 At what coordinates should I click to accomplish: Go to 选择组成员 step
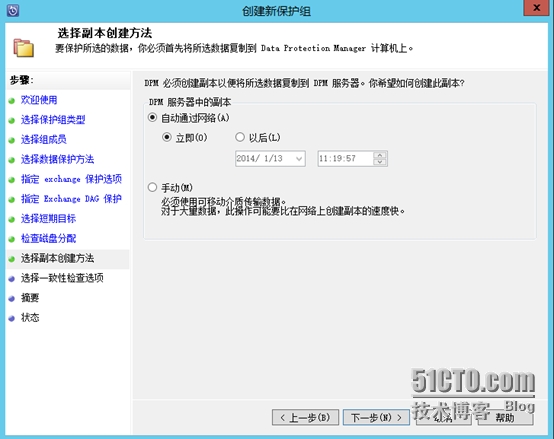(x=44, y=140)
